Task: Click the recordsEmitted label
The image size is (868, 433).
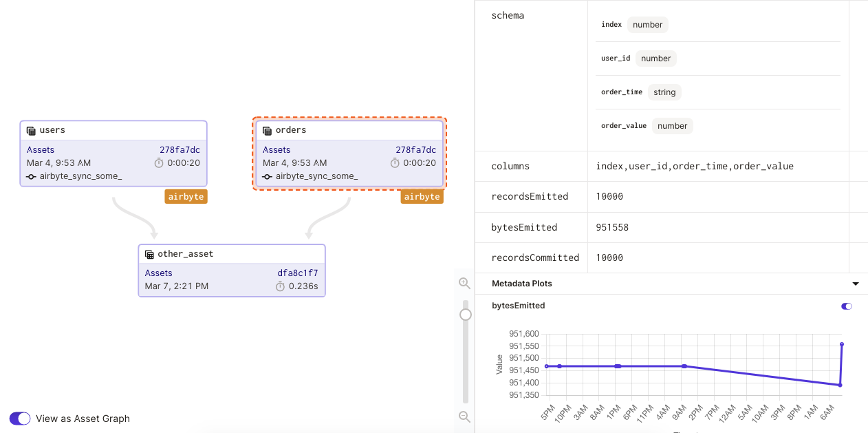Action: pos(530,196)
